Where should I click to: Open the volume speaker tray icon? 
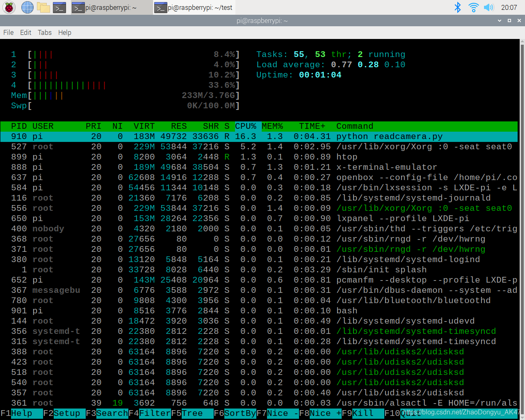[488, 7]
